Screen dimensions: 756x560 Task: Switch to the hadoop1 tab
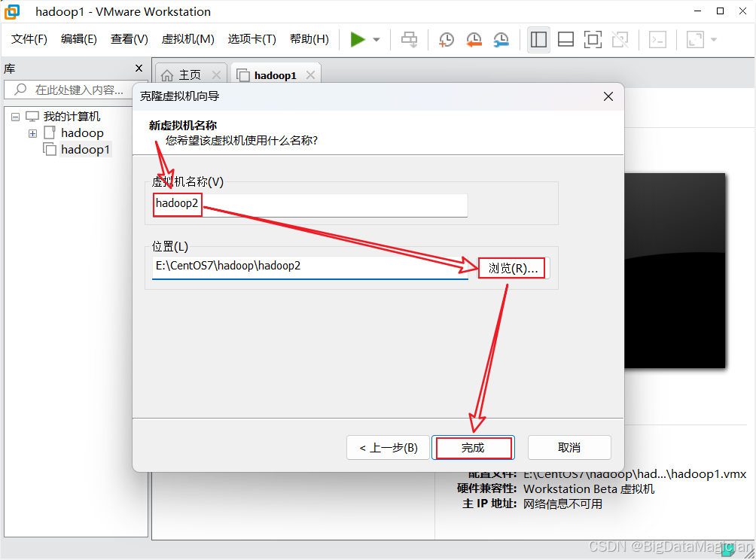pyautogui.click(x=276, y=75)
